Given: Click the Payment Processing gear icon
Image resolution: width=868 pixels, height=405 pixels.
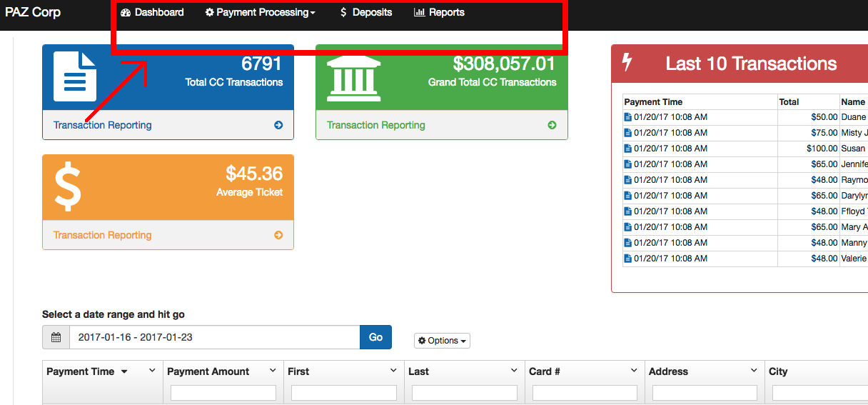Looking at the screenshot, I should pyautogui.click(x=210, y=12).
